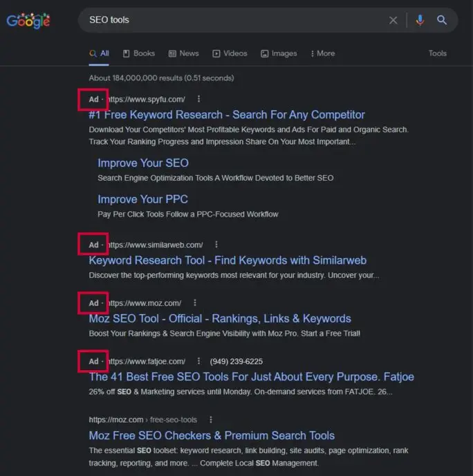This screenshot has height=476, width=473.
Task: Open the 'Improve Your SEO' sitelink
Action: (x=143, y=163)
